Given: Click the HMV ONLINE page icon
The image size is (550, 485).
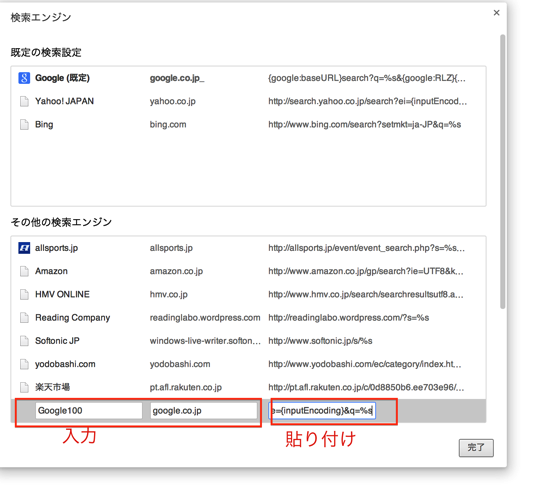Looking at the screenshot, I should [x=24, y=294].
